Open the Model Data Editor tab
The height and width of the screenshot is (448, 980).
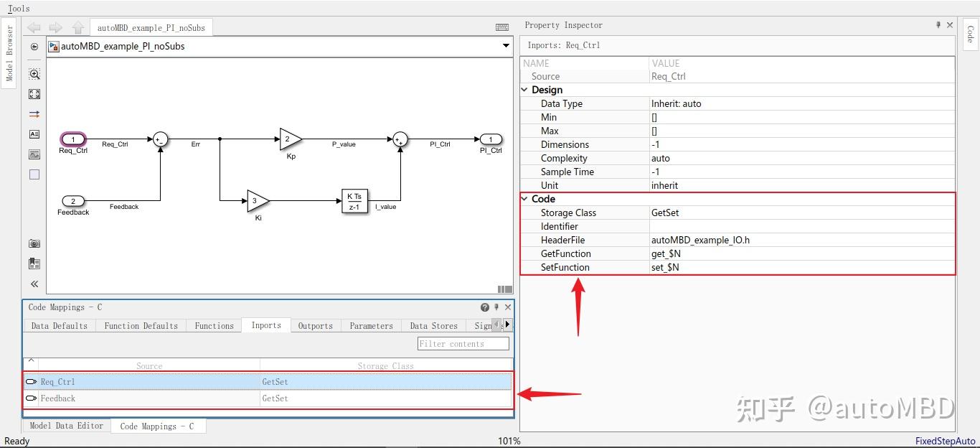67,426
